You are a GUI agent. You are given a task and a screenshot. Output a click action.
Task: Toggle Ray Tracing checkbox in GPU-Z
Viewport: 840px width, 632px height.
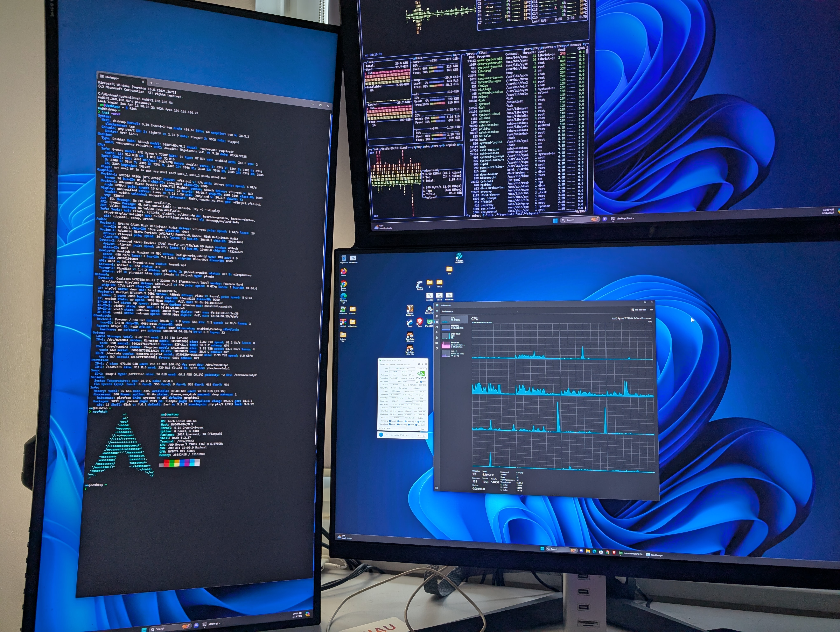tap(398, 424)
